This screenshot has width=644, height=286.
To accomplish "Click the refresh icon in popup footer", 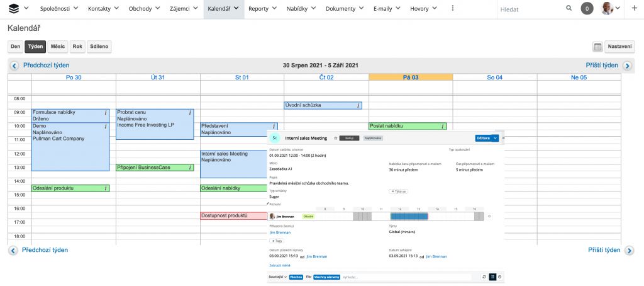I will [x=484, y=277].
